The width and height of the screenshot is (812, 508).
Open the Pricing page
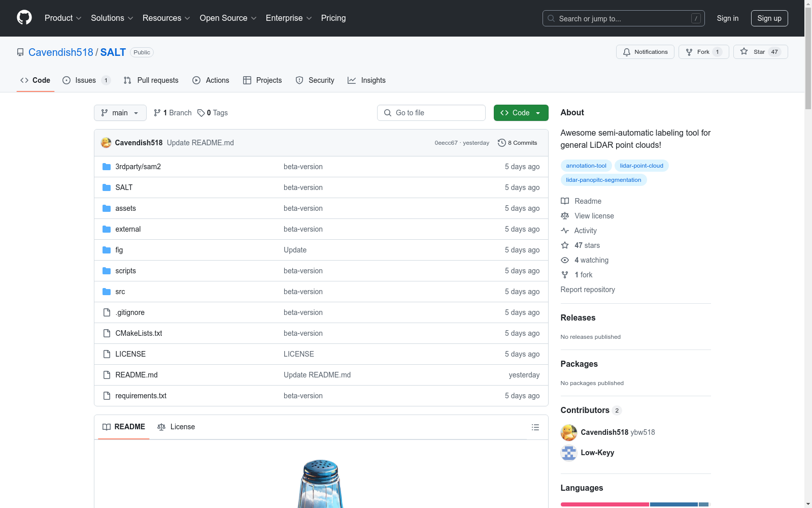[333, 18]
